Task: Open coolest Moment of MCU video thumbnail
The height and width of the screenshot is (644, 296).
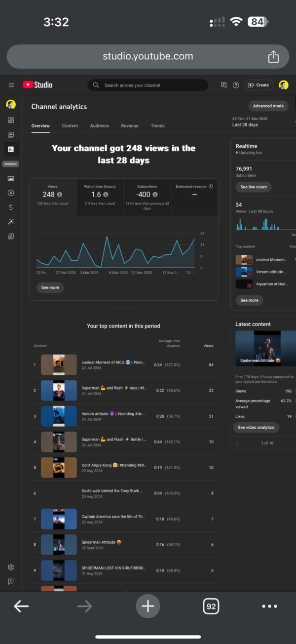Action: [59, 365]
